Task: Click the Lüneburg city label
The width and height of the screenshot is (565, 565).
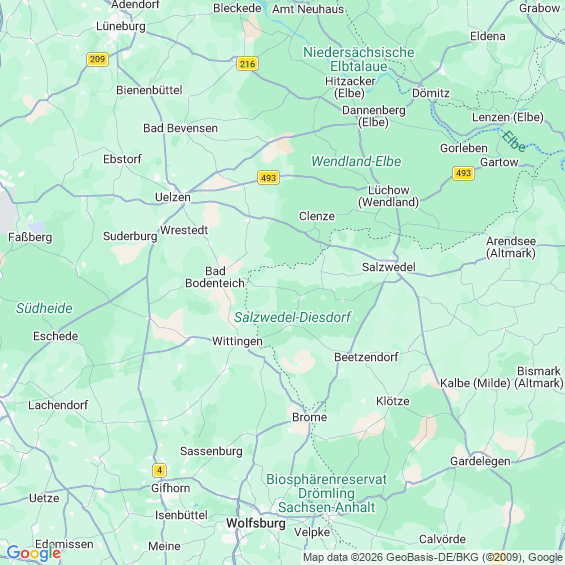Action: click(121, 26)
